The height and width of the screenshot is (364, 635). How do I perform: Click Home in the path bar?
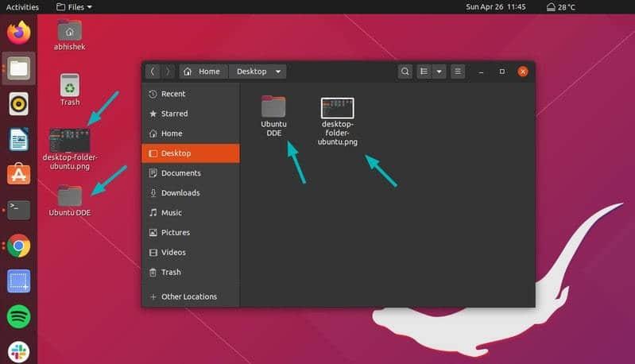point(202,72)
